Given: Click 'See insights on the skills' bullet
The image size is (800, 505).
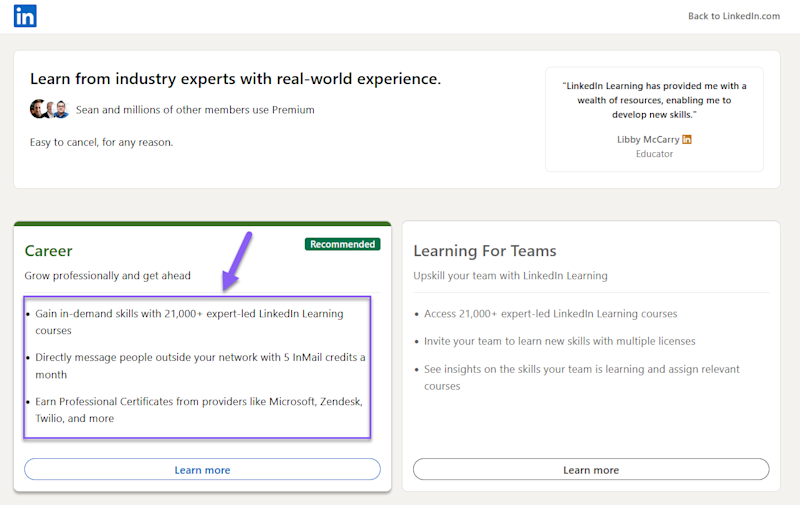Looking at the screenshot, I should tap(582, 377).
